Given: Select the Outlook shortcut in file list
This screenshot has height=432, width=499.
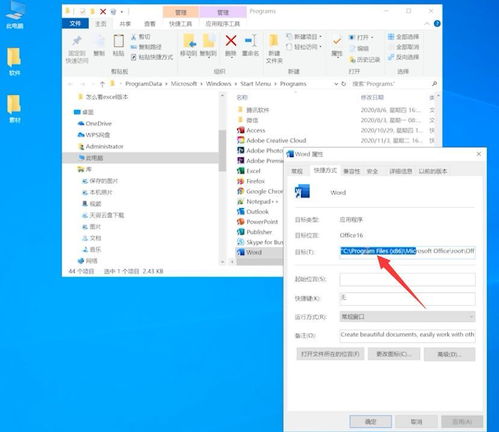Looking at the screenshot, I should tap(257, 212).
